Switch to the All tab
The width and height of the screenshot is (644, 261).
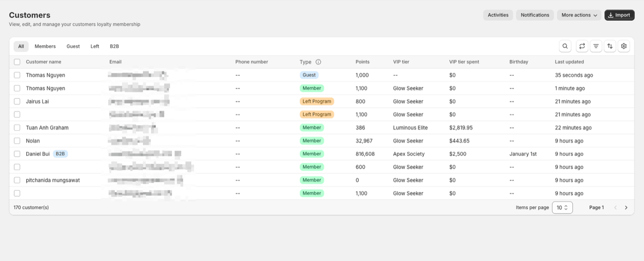21,46
